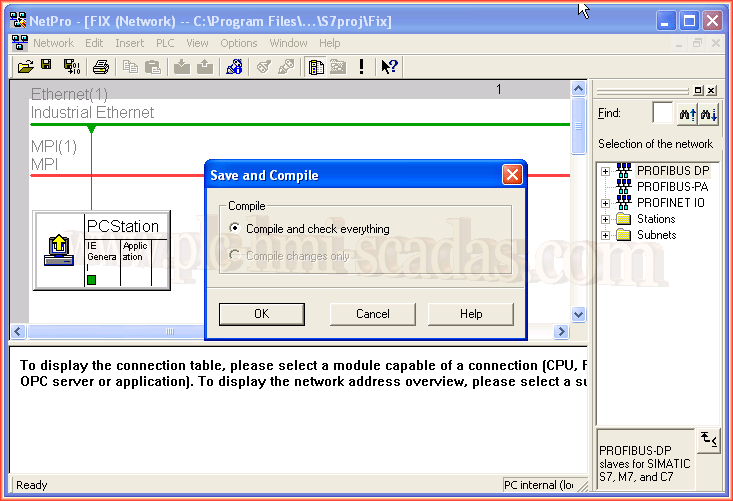Expand the PROFIBUS DP tree node

605,171
